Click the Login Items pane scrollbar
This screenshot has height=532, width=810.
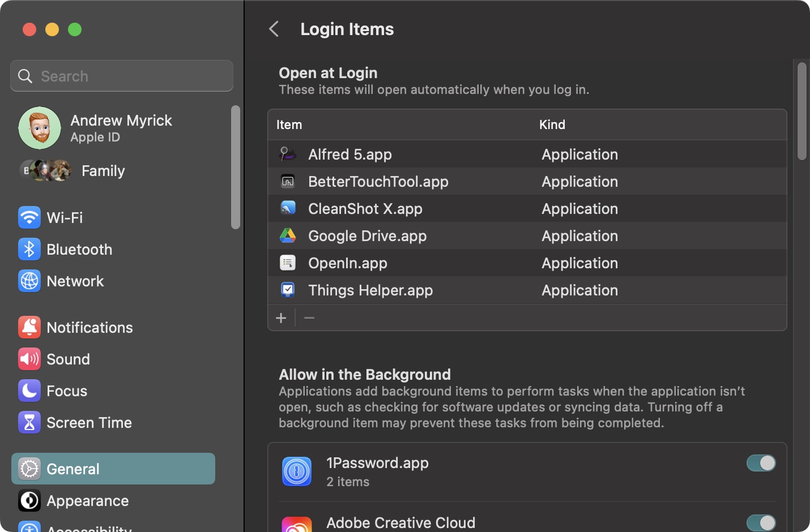tap(802, 111)
